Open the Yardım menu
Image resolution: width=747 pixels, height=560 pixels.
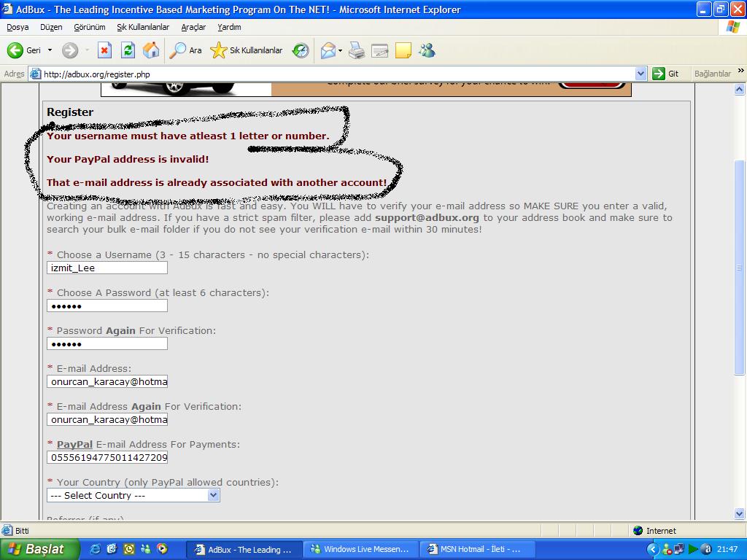229,27
